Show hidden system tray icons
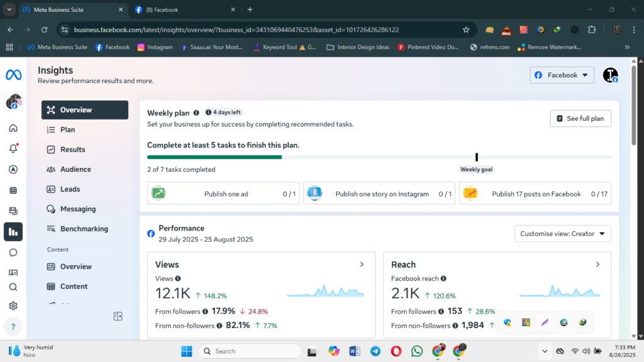This screenshot has width=644, height=362. click(x=545, y=351)
